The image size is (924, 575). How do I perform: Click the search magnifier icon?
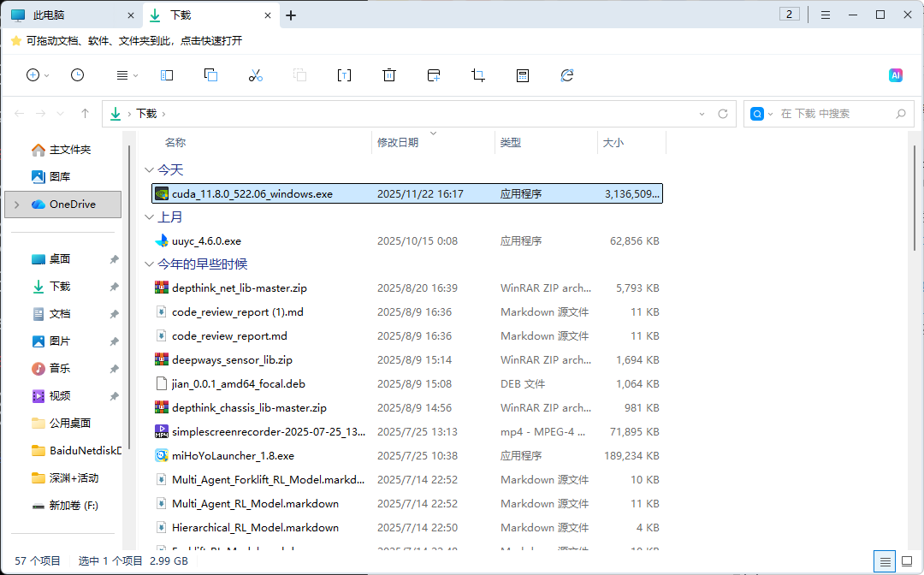tap(900, 114)
